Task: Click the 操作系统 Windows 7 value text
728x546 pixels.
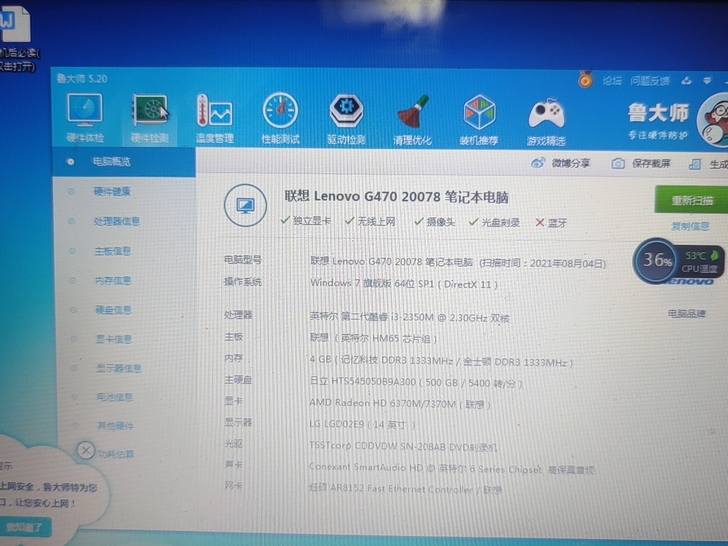Action: pos(403,283)
